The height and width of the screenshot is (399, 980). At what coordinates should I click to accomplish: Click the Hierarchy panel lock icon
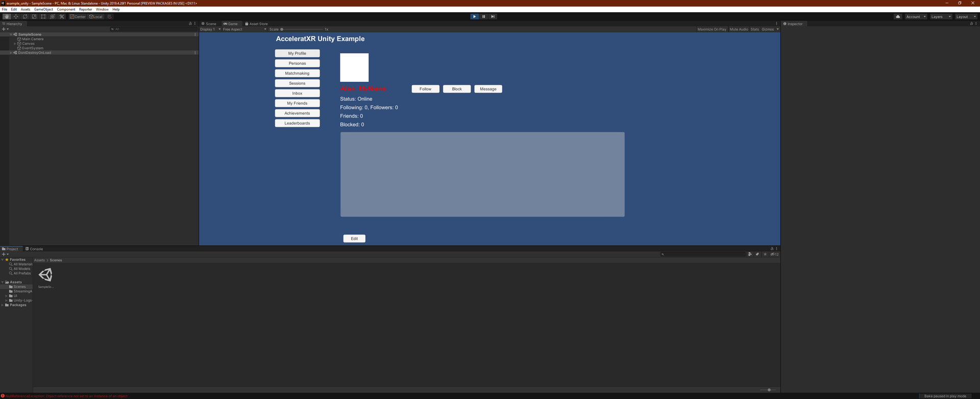tap(190, 24)
